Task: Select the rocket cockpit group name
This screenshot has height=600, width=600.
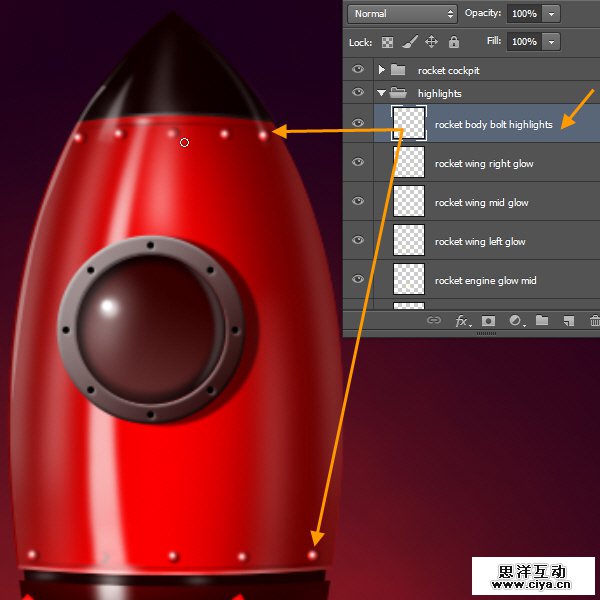Action: [x=448, y=71]
